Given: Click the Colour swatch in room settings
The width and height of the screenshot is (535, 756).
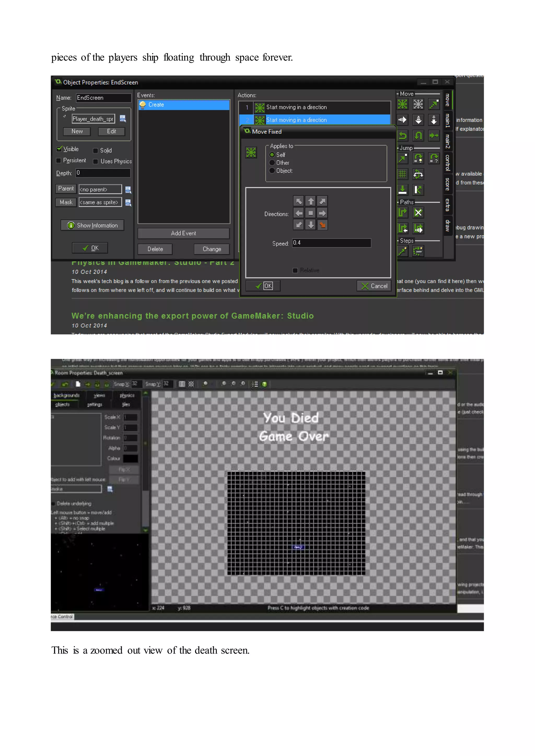Looking at the screenshot, I should tap(130, 458).
